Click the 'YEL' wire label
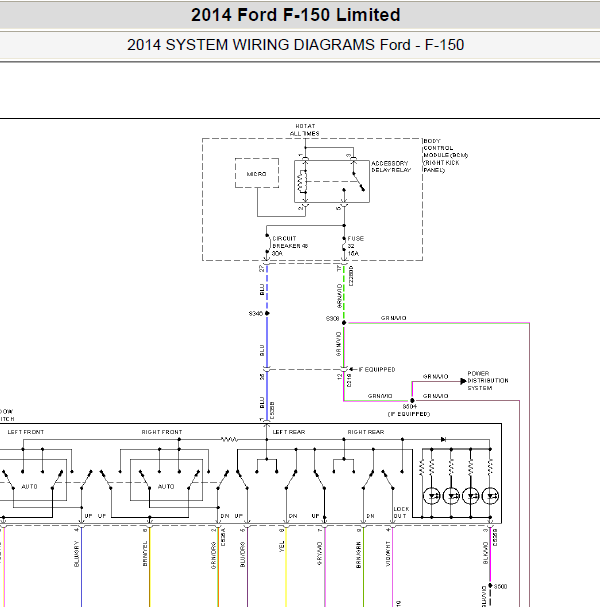 281,547
